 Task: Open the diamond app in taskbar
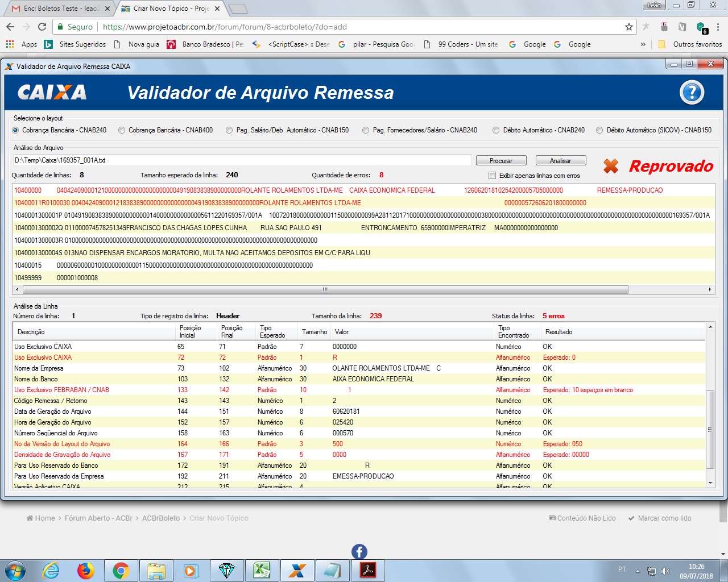pos(226,571)
